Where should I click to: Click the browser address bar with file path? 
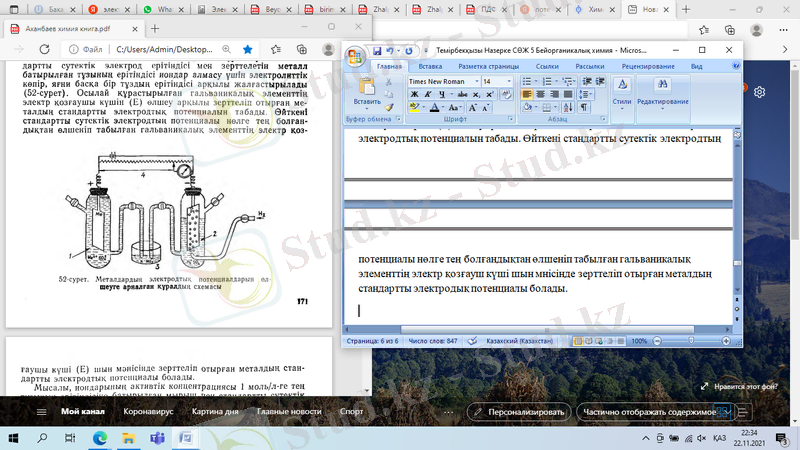click(165, 48)
